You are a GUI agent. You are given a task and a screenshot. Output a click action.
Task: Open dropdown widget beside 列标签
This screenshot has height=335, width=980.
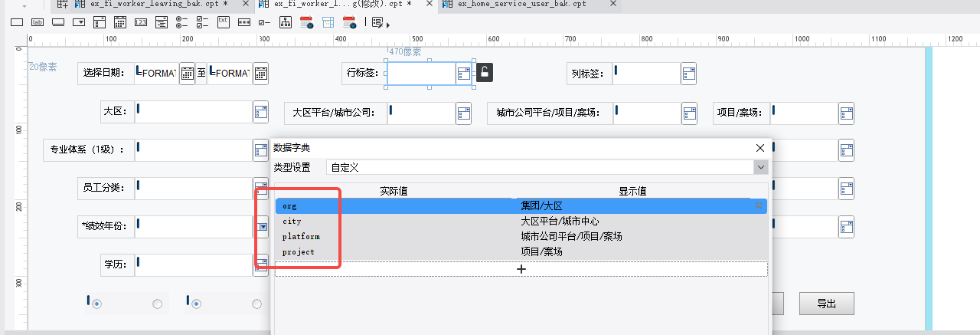click(x=689, y=74)
